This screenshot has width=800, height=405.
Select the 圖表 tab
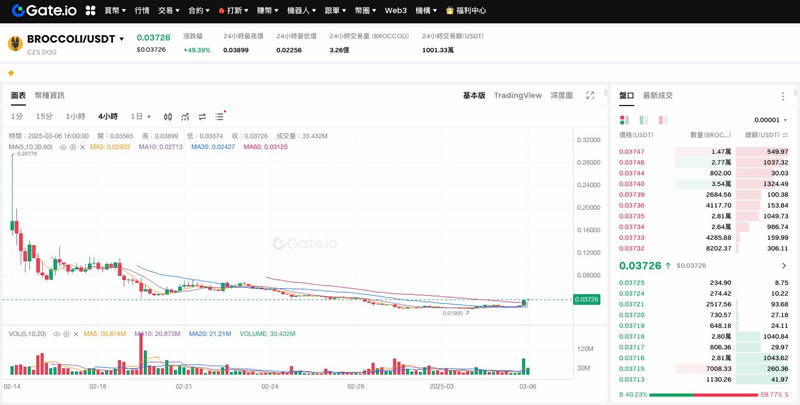click(18, 95)
